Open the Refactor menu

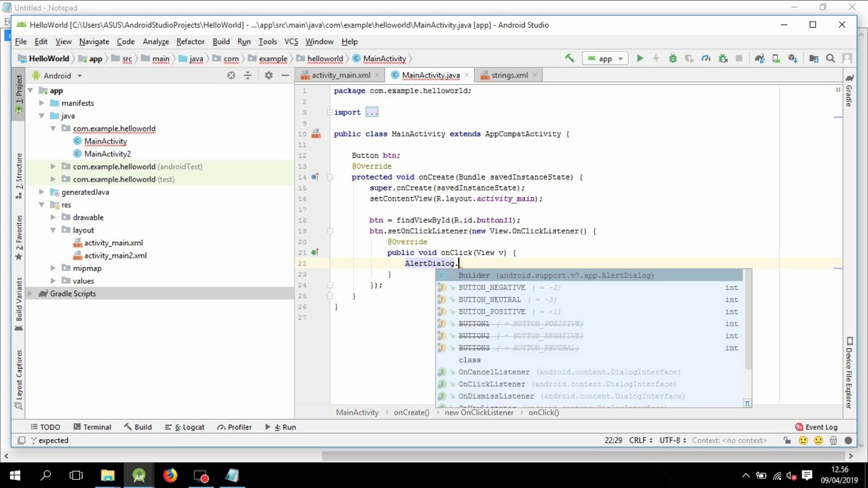191,41
